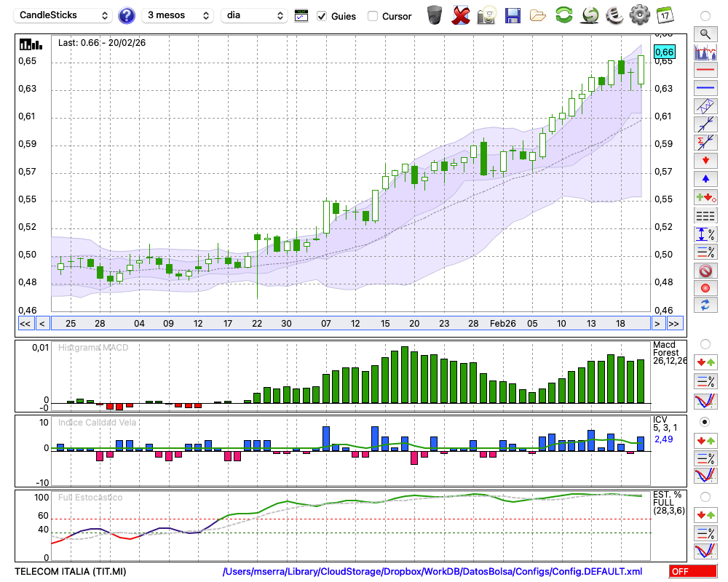Expand the 3 mesos period dropdown
Viewport: 728px width, 582px height.
177,15
